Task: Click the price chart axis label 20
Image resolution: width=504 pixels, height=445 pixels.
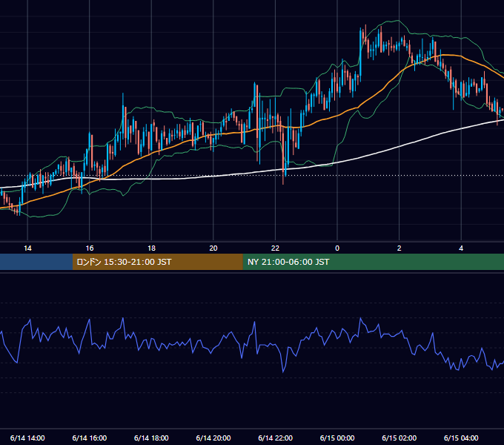Action: coord(213,248)
